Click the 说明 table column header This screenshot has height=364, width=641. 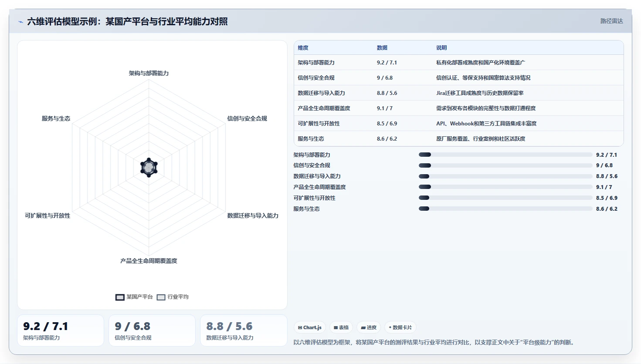pyautogui.click(x=441, y=48)
